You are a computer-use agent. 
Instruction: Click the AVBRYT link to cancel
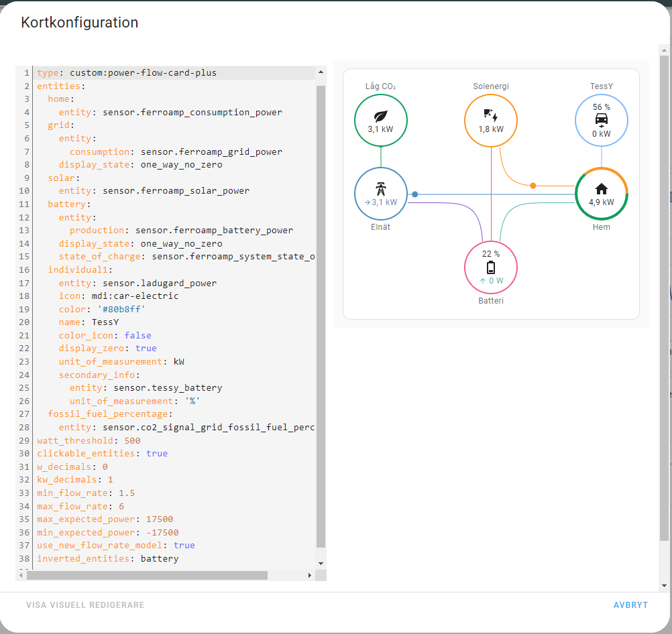(630, 605)
